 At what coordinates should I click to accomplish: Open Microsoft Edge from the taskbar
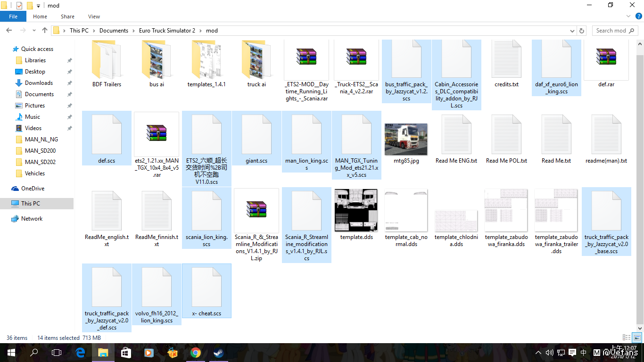tap(80, 353)
